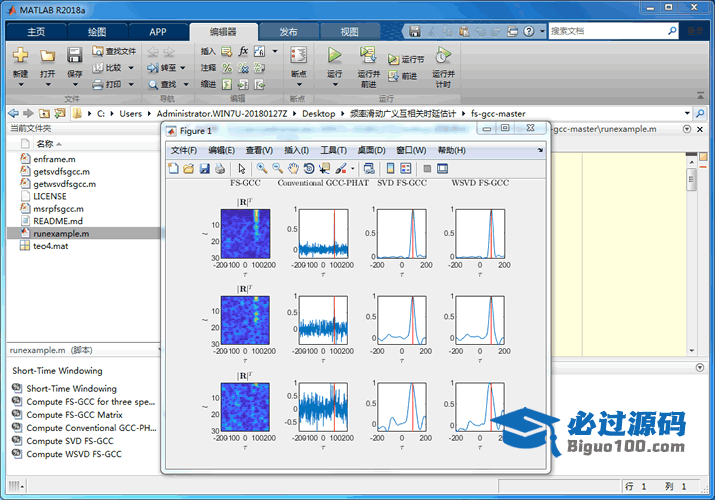
Task: Open Compute FS-GCC Matrix section link
Action: point(74,415)
